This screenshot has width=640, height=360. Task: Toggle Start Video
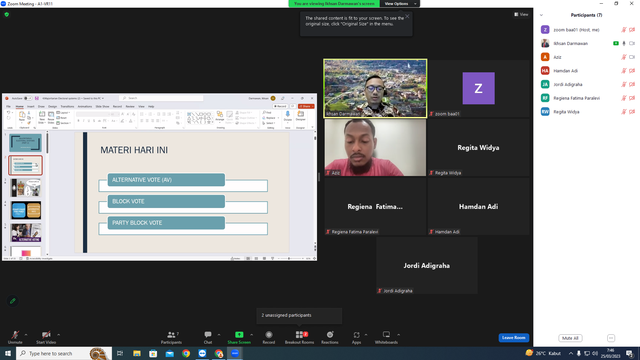click(x=46, y=337)
